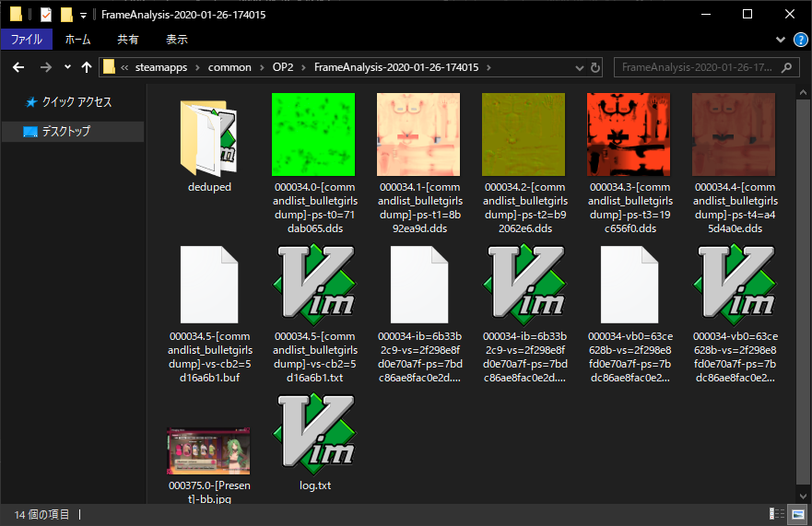Click FrameAnalysis-2020-01-26-174015 breadcrumb segment
The width and height of the screenshot is (812, 526).
point(396,67)
